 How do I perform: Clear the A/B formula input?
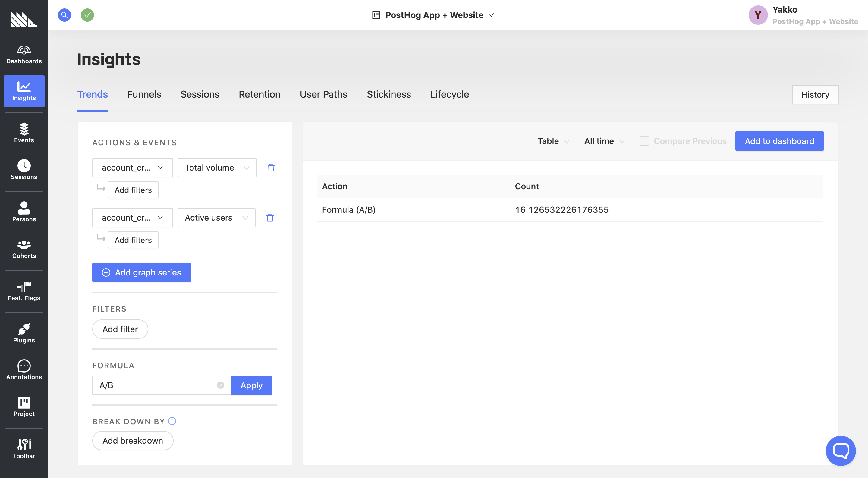220,385
